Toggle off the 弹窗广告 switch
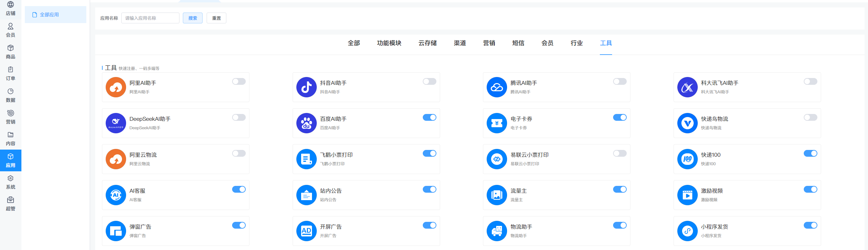 (x=239, y=225)
